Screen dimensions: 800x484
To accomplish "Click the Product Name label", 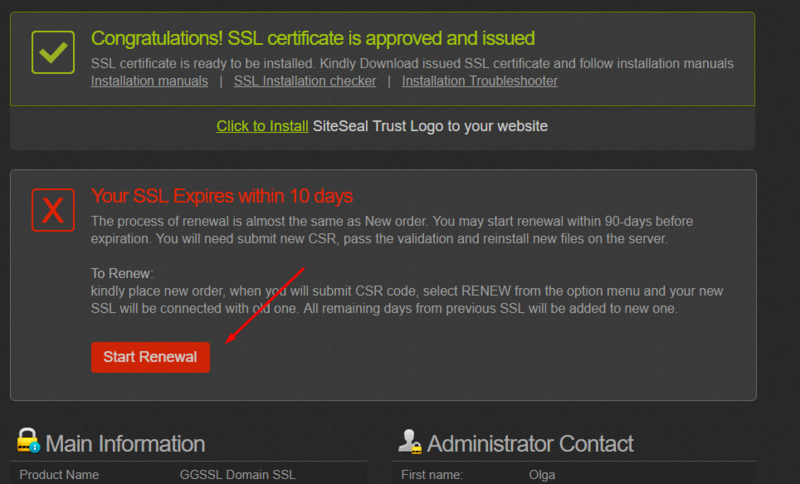I will click(x=59, y=475).
